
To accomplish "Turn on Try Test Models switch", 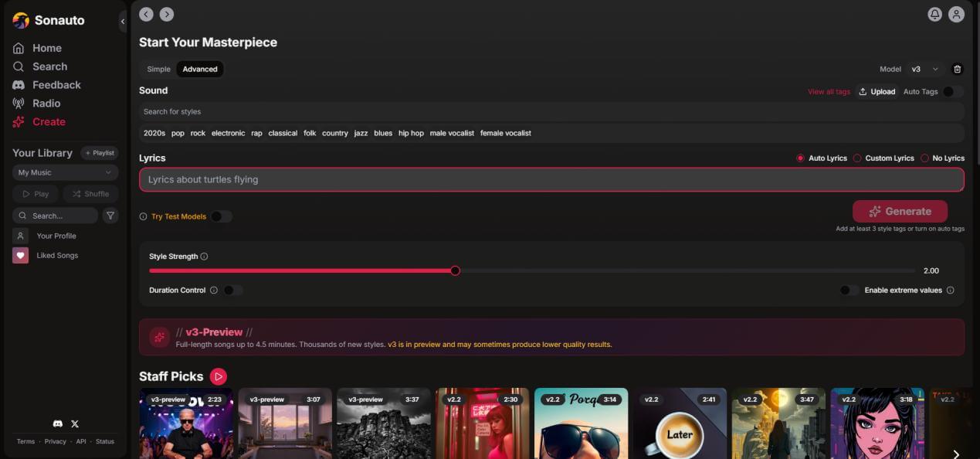I will coord(221,217).
